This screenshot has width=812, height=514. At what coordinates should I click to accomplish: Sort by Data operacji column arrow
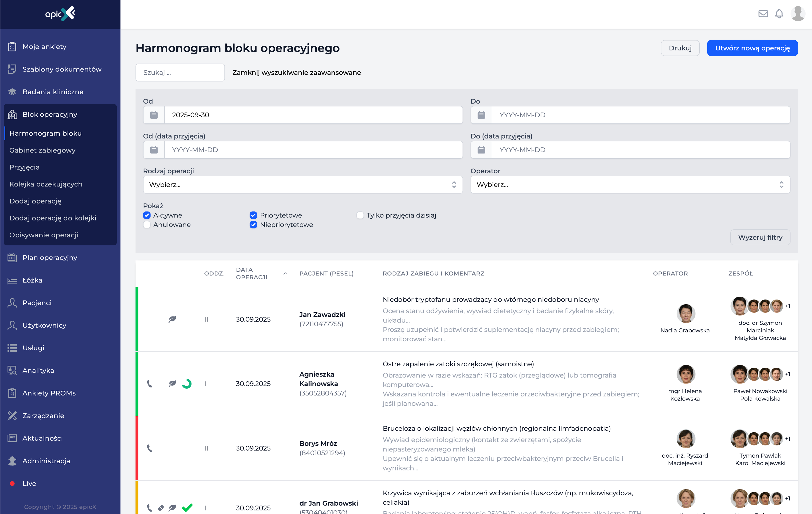pos(285,274)
